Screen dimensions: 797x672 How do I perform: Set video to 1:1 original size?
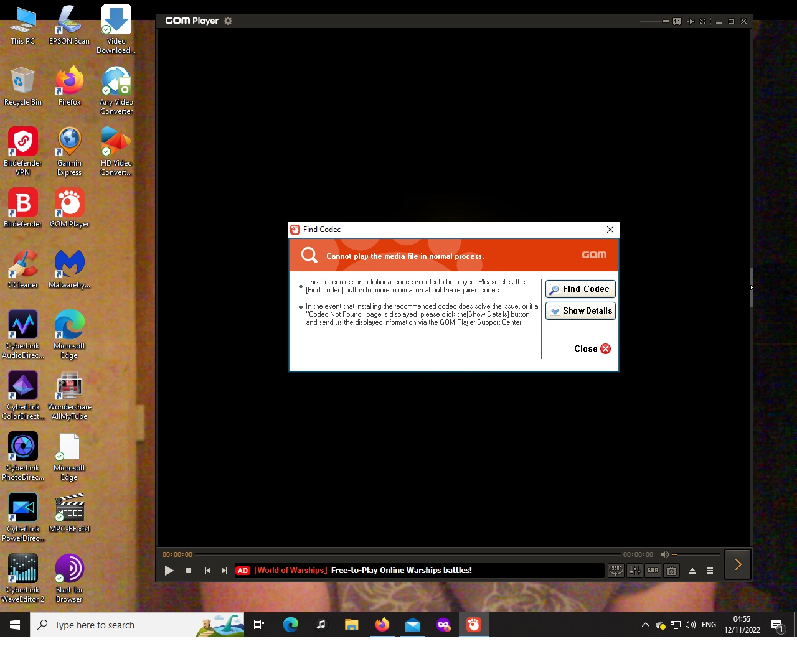click(677, 21)
